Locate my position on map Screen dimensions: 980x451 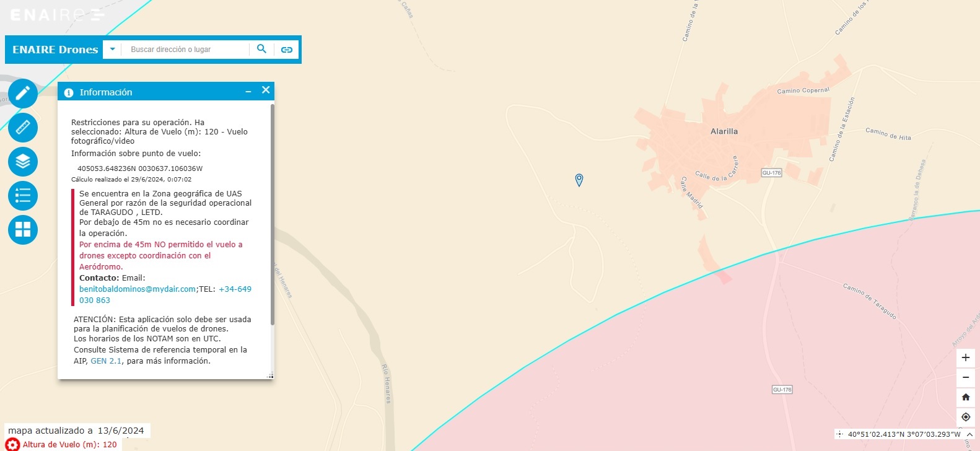(965, 417)
